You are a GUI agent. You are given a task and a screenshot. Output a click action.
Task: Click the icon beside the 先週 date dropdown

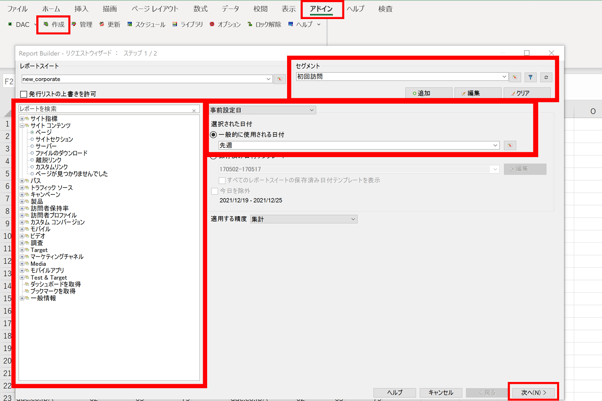tap(510, 146)
